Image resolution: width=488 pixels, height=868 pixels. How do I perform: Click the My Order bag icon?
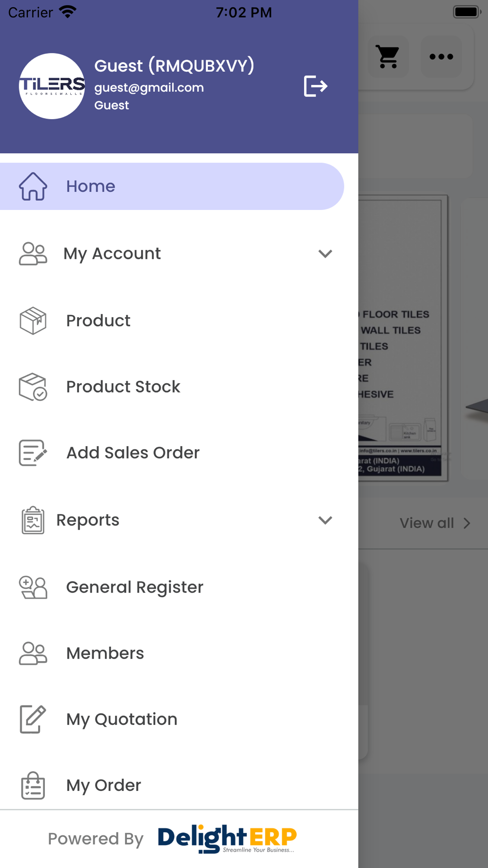click(33, 785)
